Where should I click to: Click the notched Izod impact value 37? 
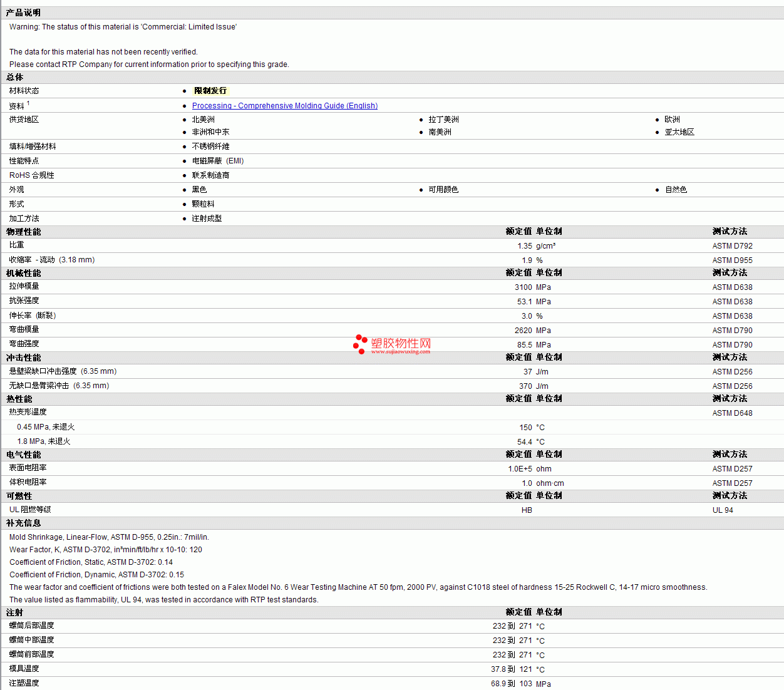point(528,372)
